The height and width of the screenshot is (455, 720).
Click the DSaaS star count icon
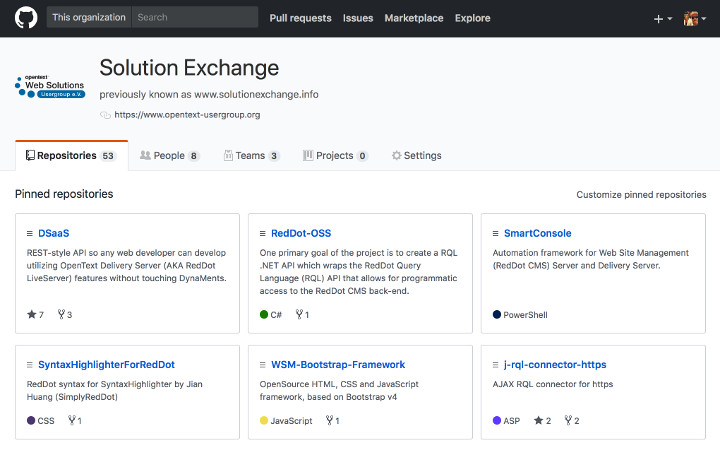pos(31,315)
